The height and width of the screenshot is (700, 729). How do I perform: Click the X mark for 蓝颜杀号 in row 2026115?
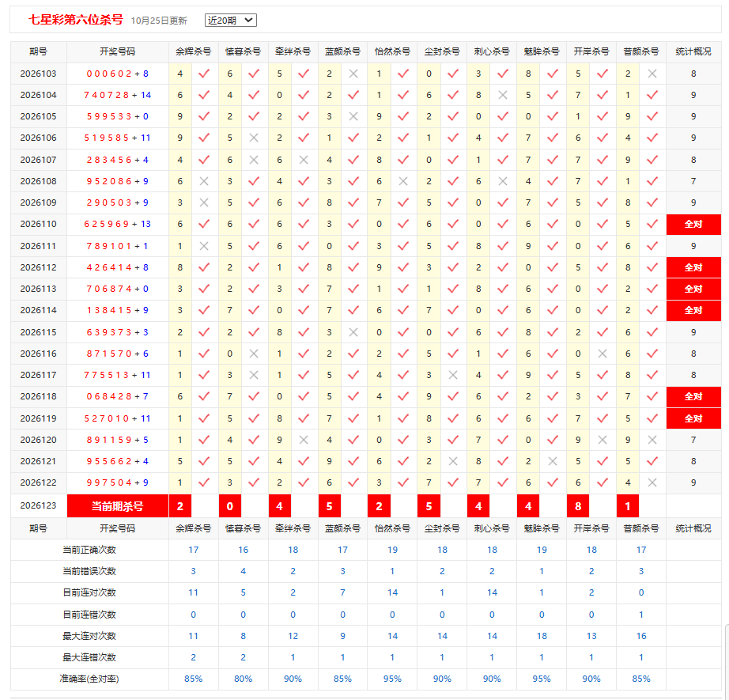(x=353, y=332)
